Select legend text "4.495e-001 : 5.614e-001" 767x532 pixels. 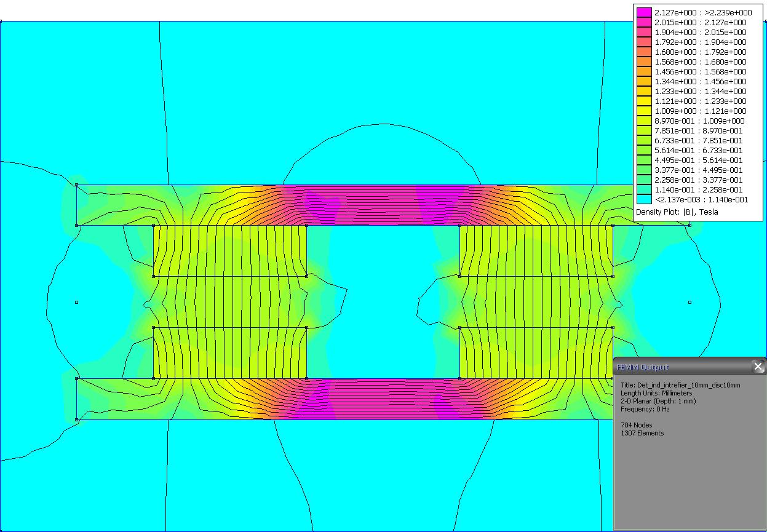699,160
